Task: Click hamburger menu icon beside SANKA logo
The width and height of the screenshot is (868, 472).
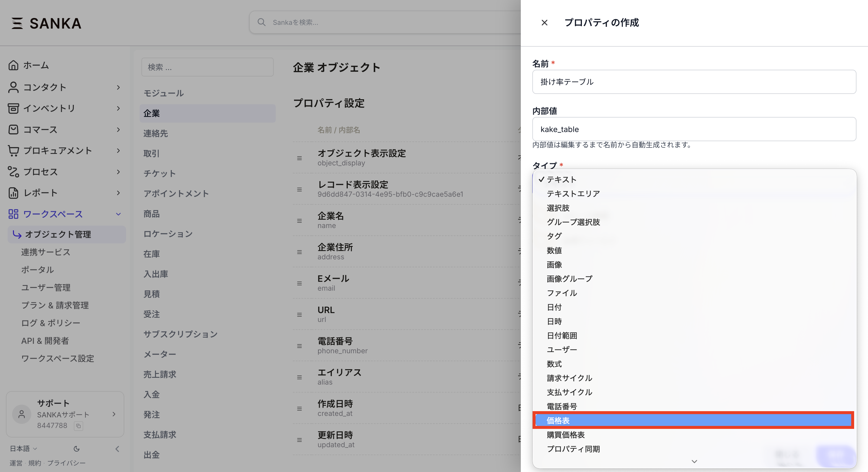Action: pyautogui.click(x=17, y=23)
